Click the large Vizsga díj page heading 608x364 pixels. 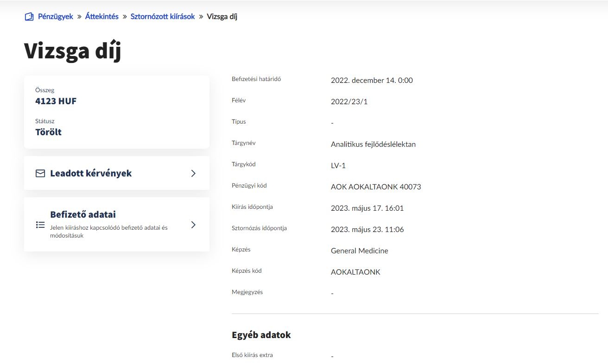coord(72,51)
